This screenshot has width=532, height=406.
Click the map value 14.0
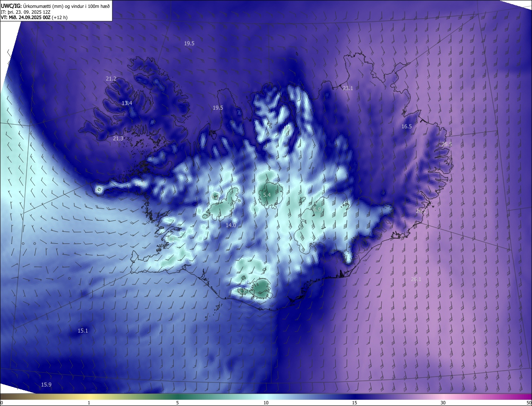coord(231,225)
